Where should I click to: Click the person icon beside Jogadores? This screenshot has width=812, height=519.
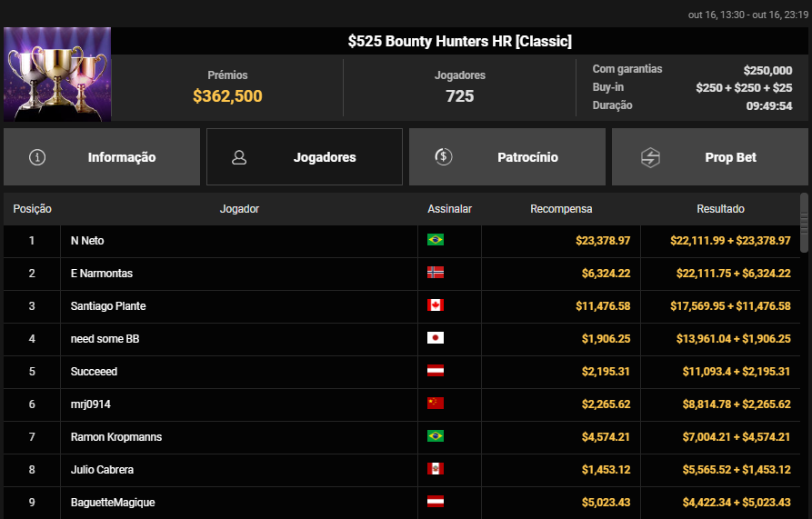(x=239, y=157)
